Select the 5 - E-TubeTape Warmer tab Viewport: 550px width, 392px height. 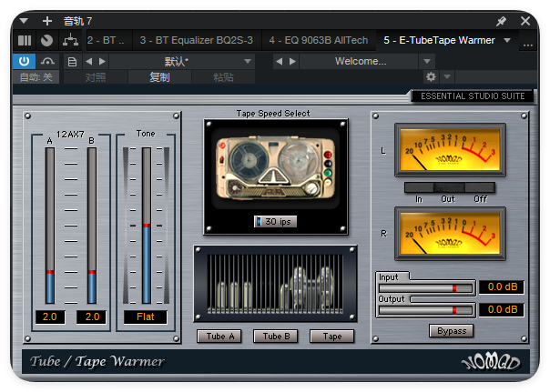click(x=439, y=40)
